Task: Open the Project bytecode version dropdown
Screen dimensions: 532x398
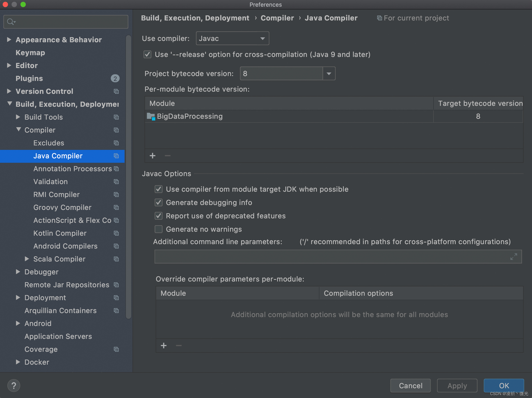Action: pos(329,74)
